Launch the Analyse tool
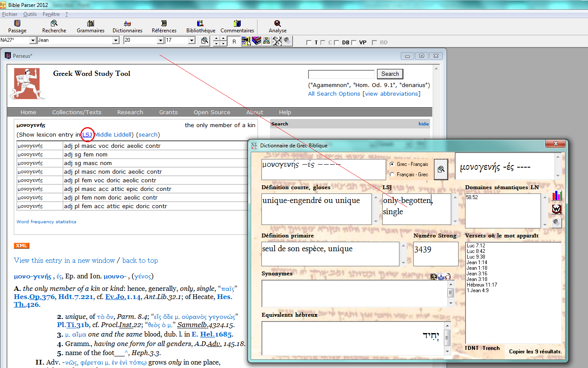588x368 pixels. (277, 26)
